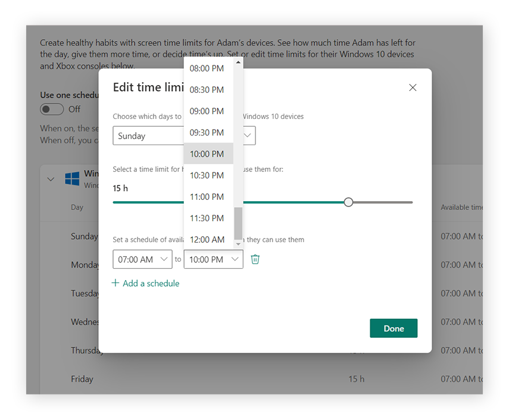Screen dimensions: 509x420
Task: Click the Add a schedule link
Action: pyautogui.click(x=151, y=283)
